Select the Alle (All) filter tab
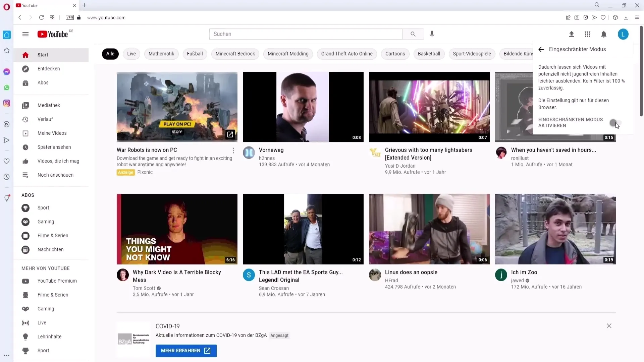 pyautogui.click(x=110, y=54)
